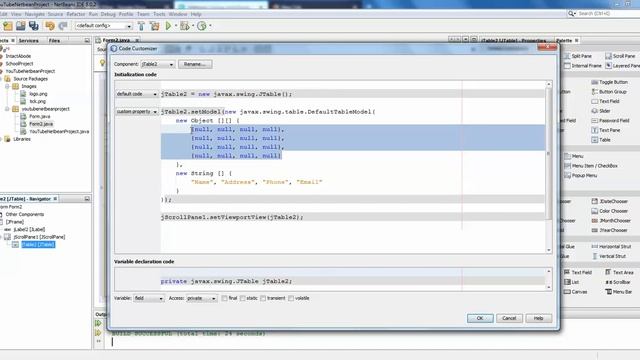Check the transient checkbox
The width and height of the screenshot is (640, 360).
[x=263, y=298]
